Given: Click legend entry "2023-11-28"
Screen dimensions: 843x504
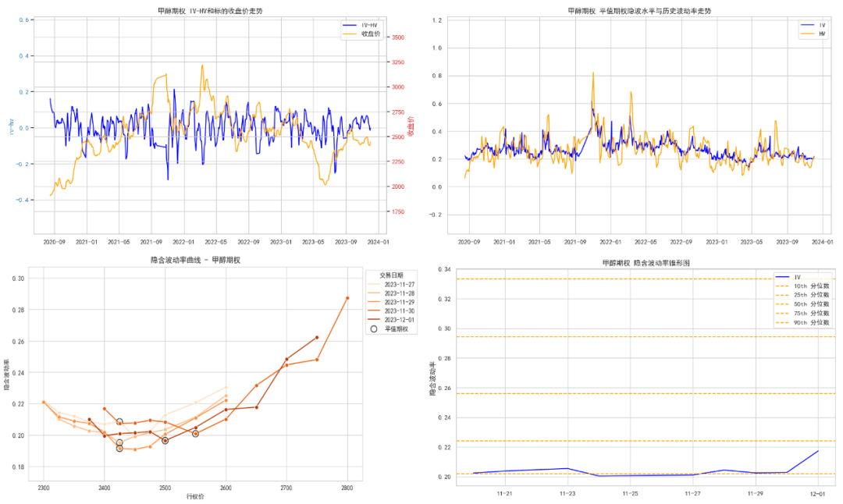Looking at the screenshot, I should pyautogui.click(x=391, y=293).
